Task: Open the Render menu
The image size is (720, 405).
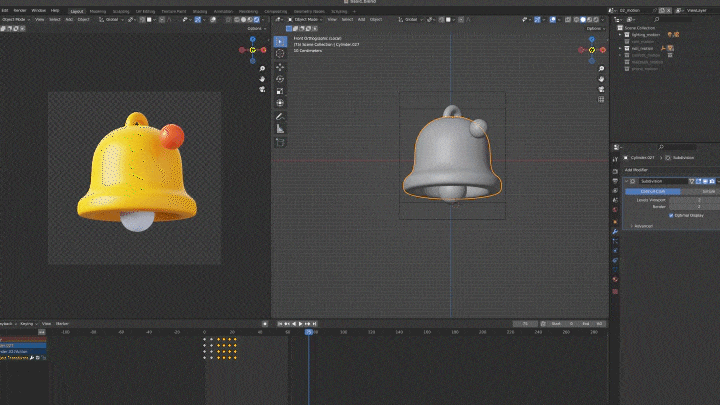Action: coord(20,10)
